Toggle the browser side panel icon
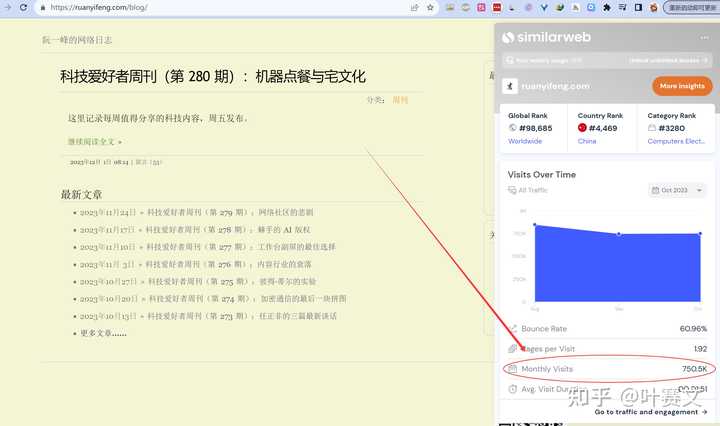The image size is (720, 426). (638, 7)
